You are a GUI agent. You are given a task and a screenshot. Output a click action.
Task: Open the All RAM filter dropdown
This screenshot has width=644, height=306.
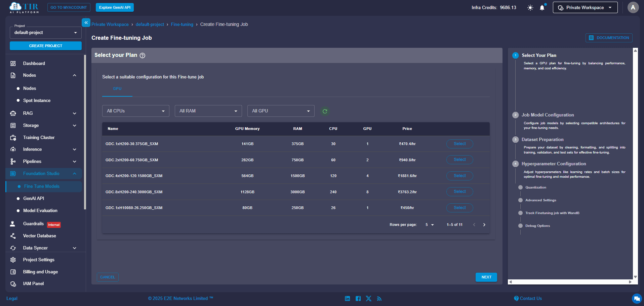tap(208, 111)
